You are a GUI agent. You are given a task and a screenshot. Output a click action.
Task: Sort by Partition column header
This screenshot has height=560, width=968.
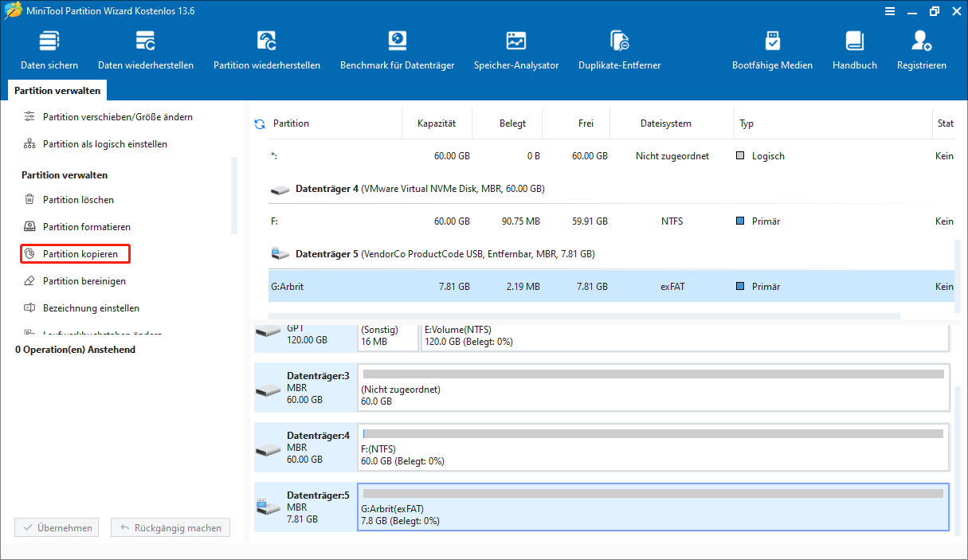tap(291, 123)
